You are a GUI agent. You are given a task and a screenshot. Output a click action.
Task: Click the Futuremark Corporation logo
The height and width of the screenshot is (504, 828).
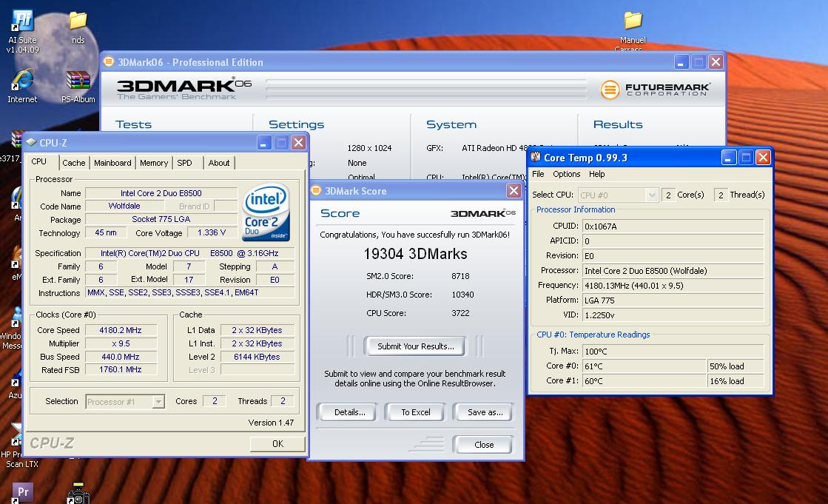[656, 90]
